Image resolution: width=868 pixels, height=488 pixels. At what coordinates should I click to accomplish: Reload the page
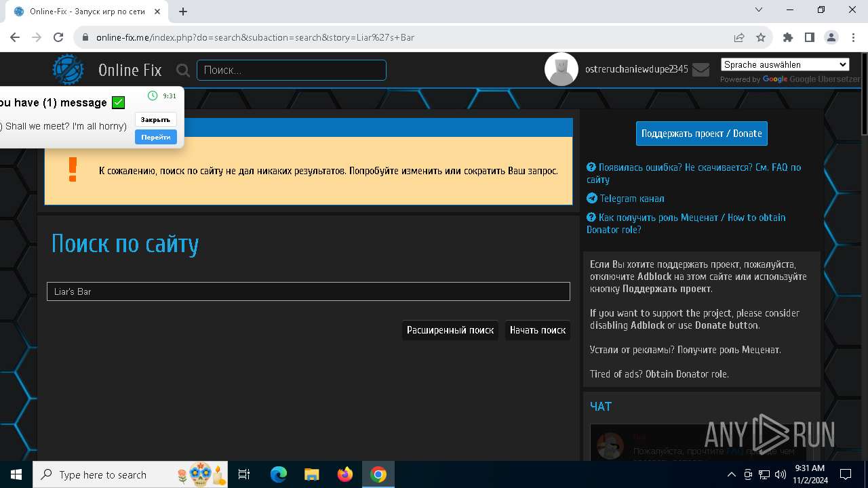(58, 37)
